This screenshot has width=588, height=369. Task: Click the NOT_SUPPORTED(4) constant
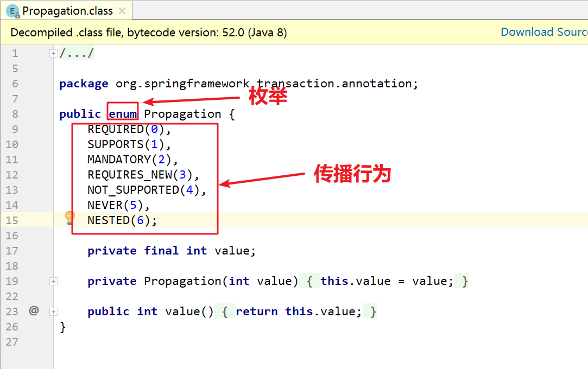tap(147, 190)
